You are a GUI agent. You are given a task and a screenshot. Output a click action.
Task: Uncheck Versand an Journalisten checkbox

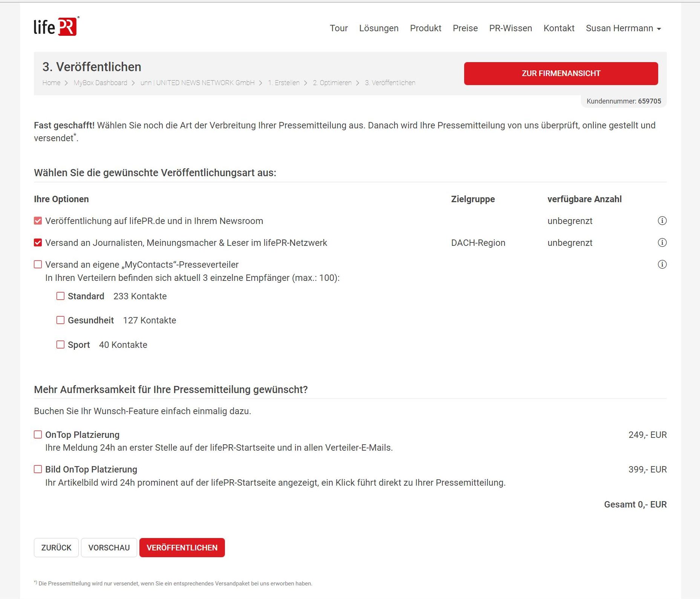[x=38, y=243]
